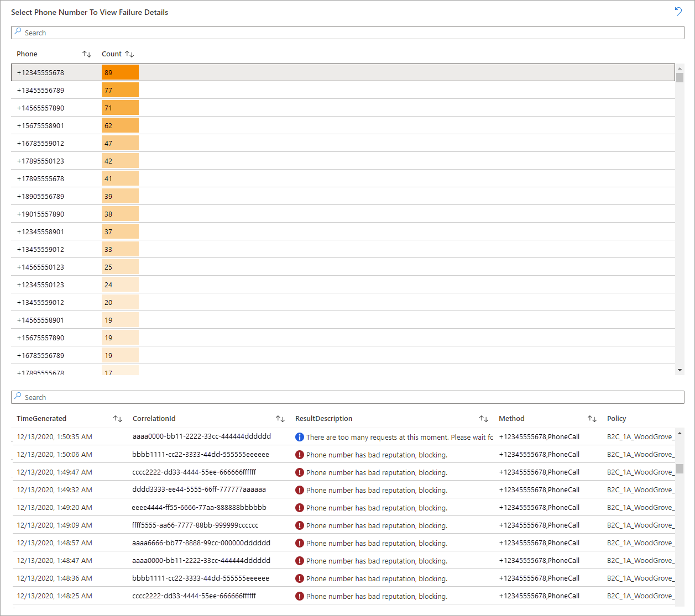Click error icon on 1:48:57 AM row
This screenshot has width=695, height=616.
[300, 543]
